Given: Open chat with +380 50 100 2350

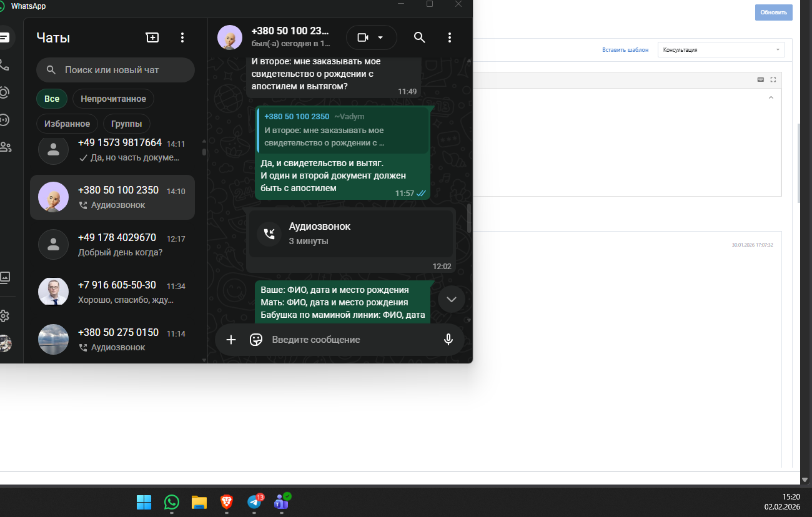Looking at the screenshot, I should (x=112, y=197).
